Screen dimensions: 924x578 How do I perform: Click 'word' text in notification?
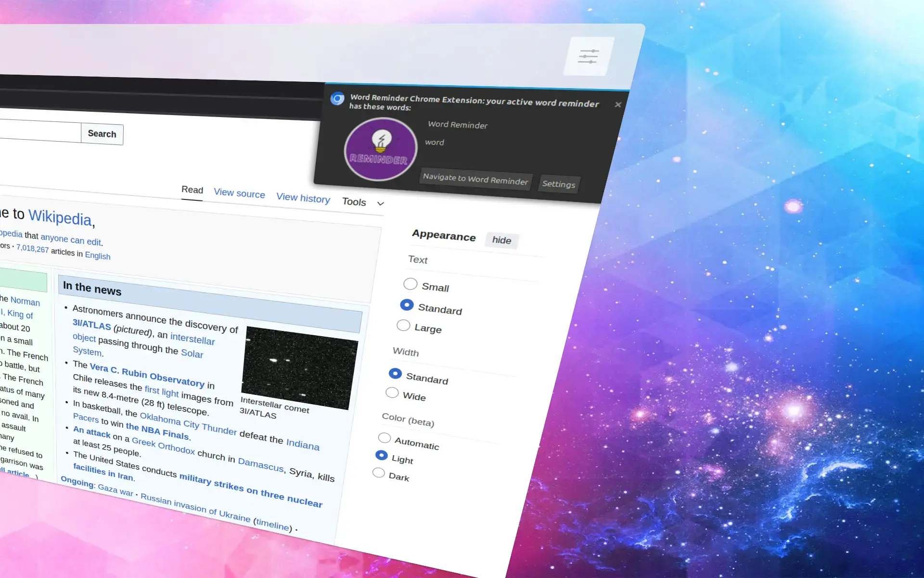tap(435, 142)
